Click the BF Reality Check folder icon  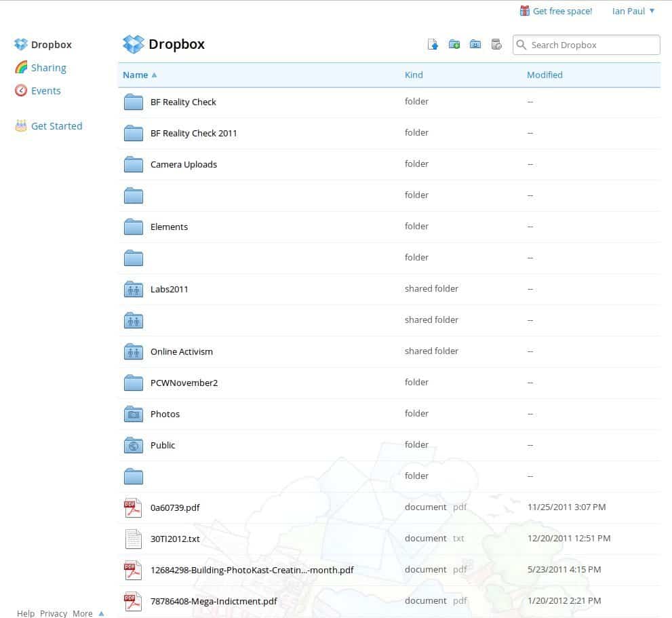tap(134, 102)
